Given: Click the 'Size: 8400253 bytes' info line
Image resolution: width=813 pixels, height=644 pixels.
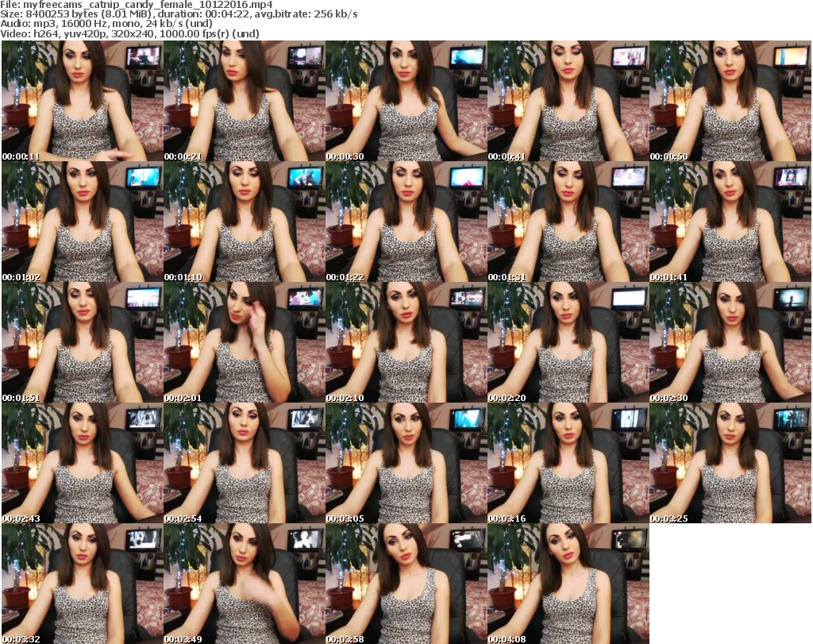Looking at the screenshot, I should (x=179, y=14).
